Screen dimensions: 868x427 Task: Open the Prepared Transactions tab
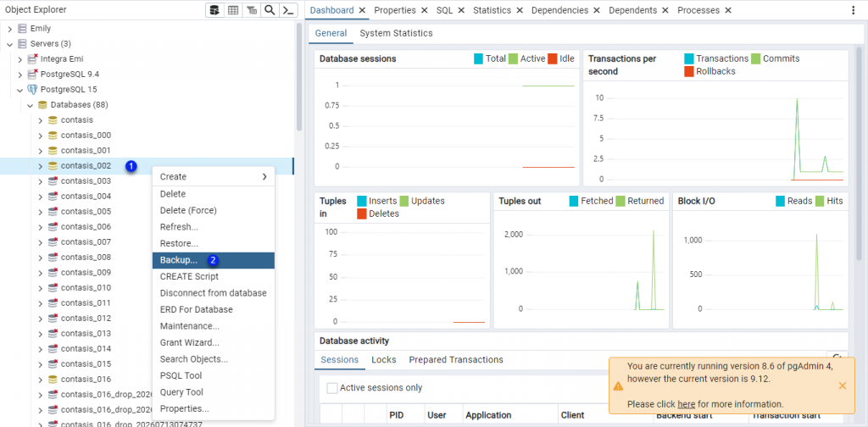456,359
